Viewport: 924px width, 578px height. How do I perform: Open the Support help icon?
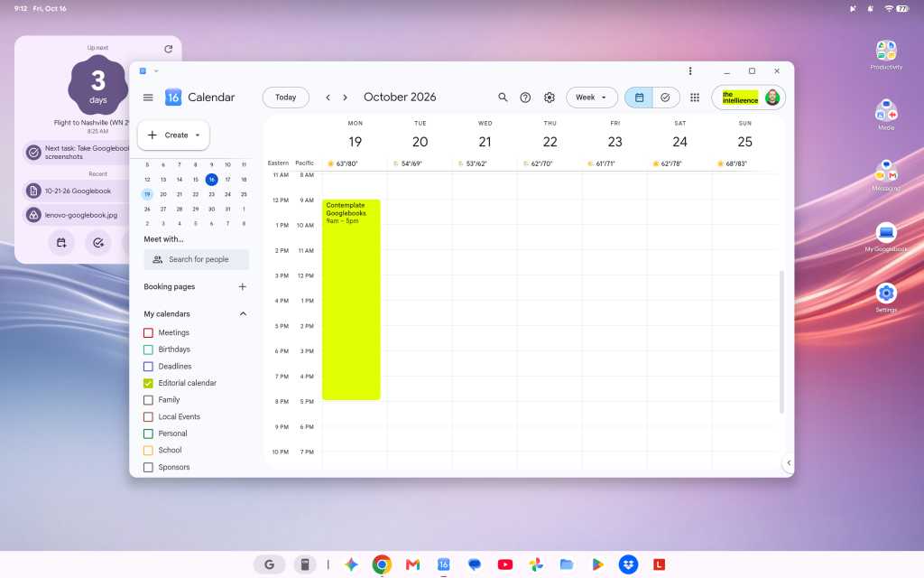pos(525,98)
